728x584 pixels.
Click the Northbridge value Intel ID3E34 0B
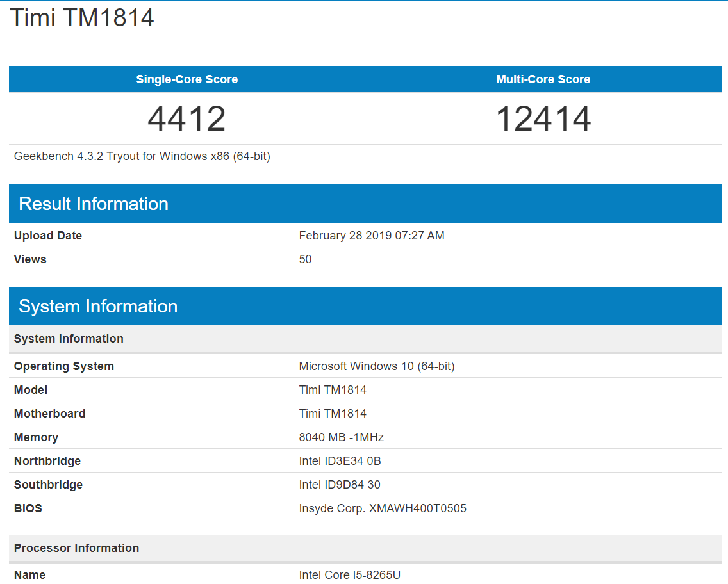click(340, 461)
